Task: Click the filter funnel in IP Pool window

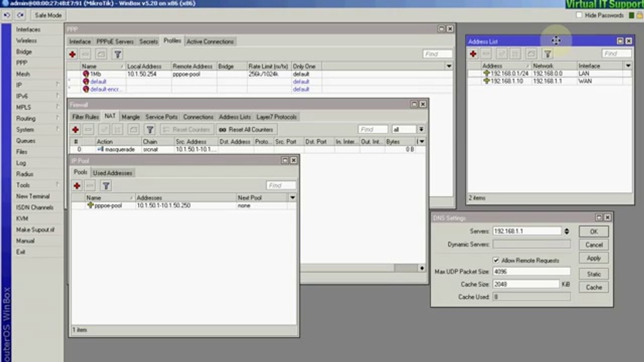Action: click(106, 186)
